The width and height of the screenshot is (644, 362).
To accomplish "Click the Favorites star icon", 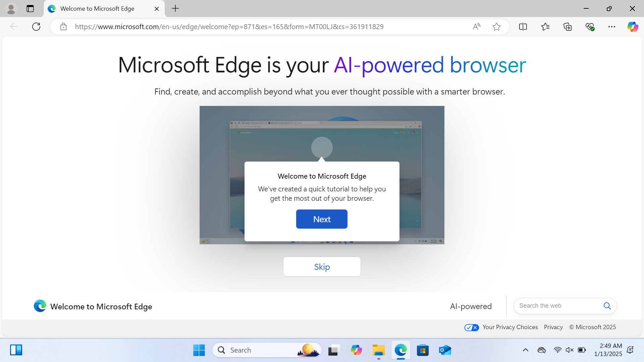I will pyautogui.click(x=497, y=27).
